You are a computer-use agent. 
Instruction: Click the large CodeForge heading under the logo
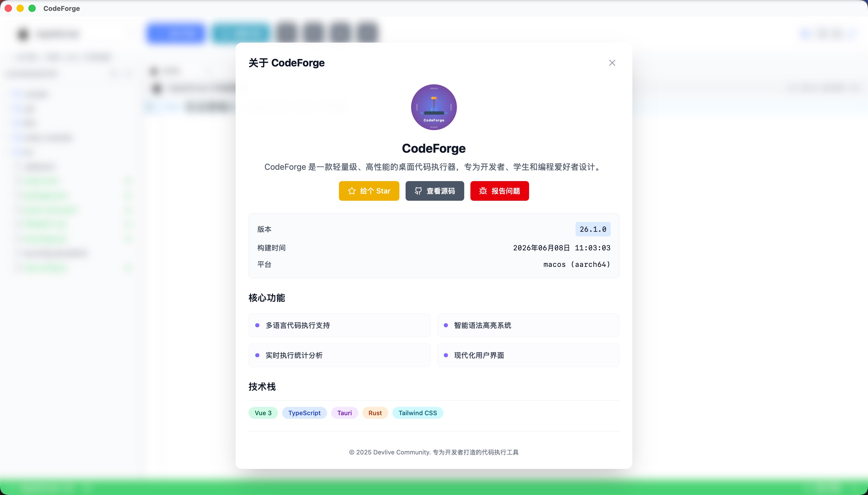[434, 149]
